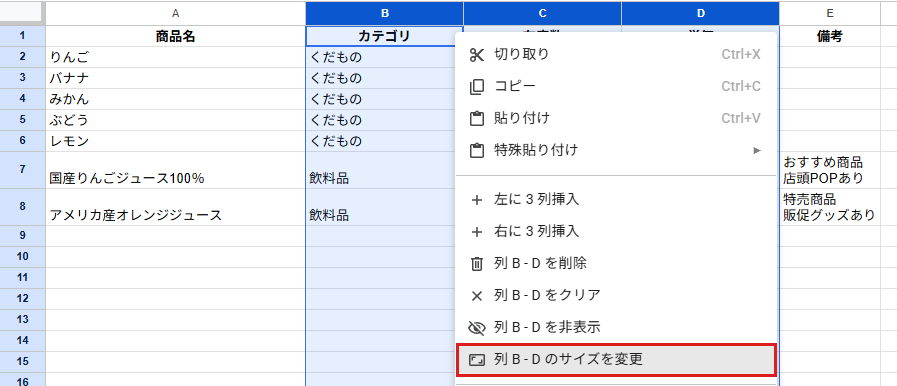
Task: Click the Ctrl+X shortcut hint
Action: [x=741, y=54]
